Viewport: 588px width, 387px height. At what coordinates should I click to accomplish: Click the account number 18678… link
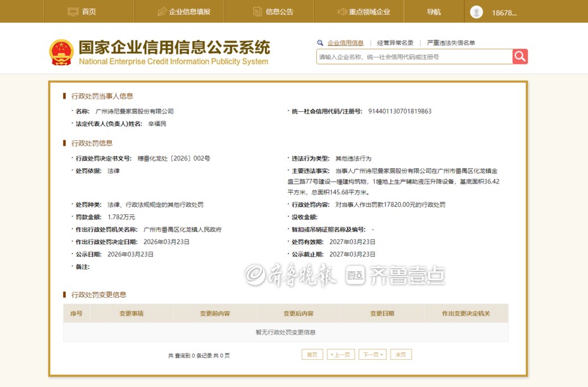click(505, 13)
